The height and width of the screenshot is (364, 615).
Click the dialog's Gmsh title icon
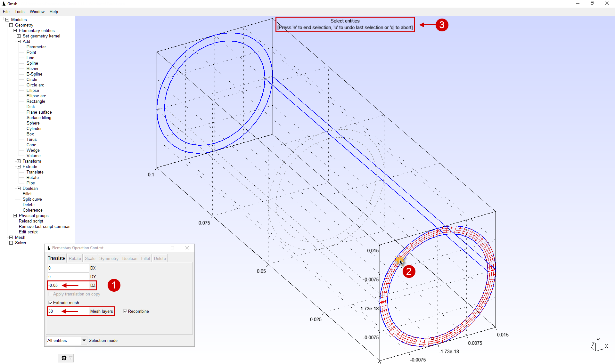pyautogui.click(x=49, y=248)
